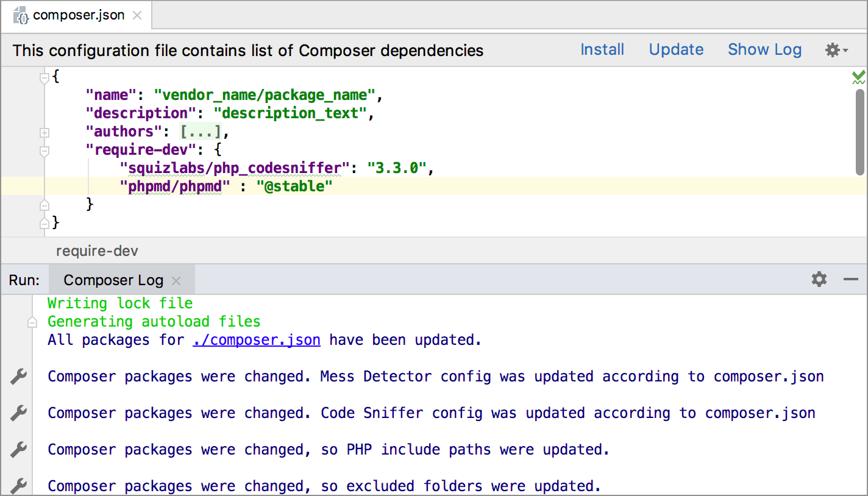Click the composer.json file type icon
The width and height of the screenshot is (868, 496).
click(21, 15)
